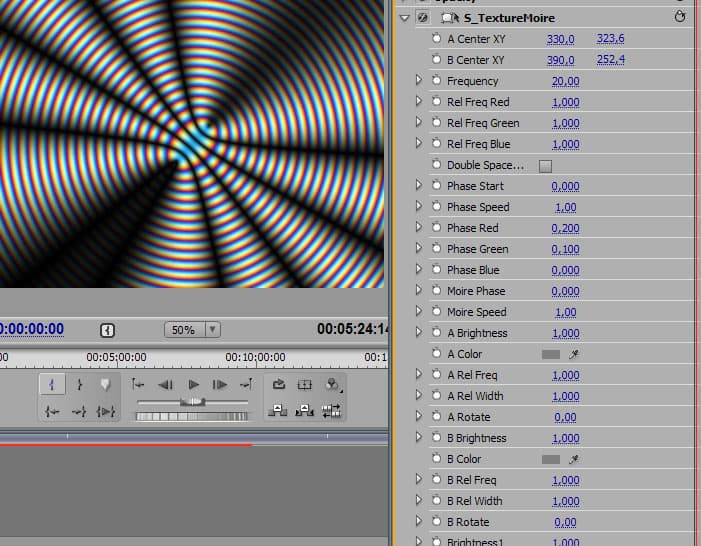Viewport: 701px width, 546px height.
Task: Go to In point
Action: [52, 411]
